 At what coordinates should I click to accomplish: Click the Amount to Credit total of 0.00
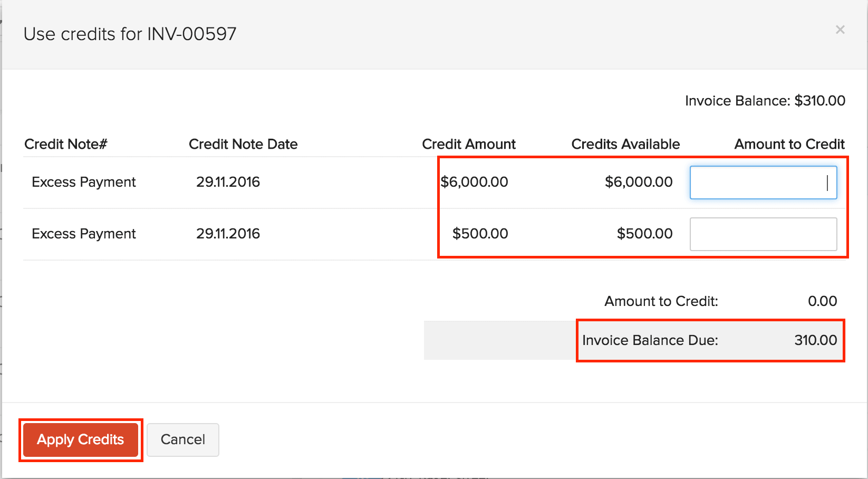coord(823,301)
